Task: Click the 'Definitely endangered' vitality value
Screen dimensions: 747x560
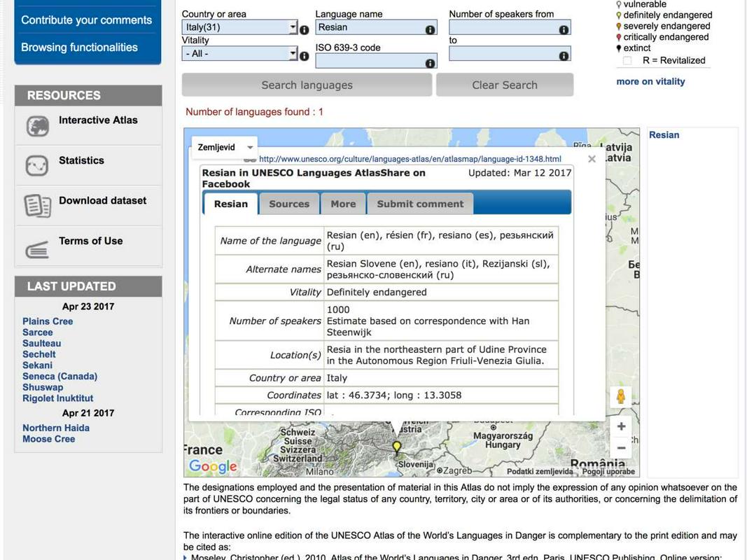Action: tap(377, 292)
